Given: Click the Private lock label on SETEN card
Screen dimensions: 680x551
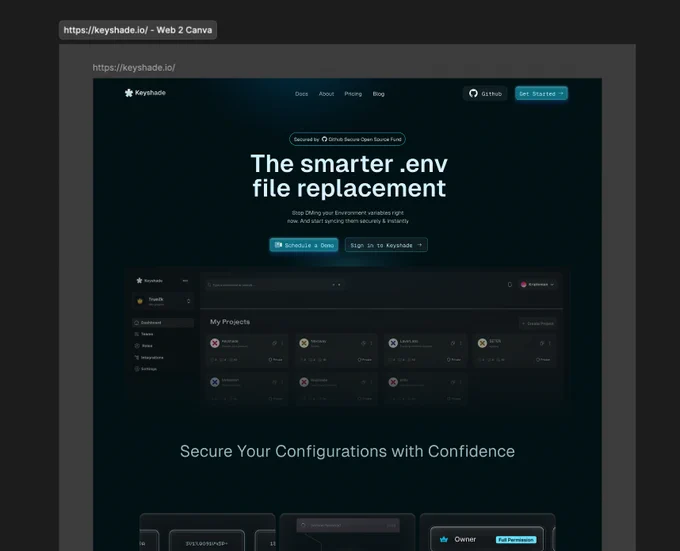Looking at the screenshot, I should (x=543, y=360).
